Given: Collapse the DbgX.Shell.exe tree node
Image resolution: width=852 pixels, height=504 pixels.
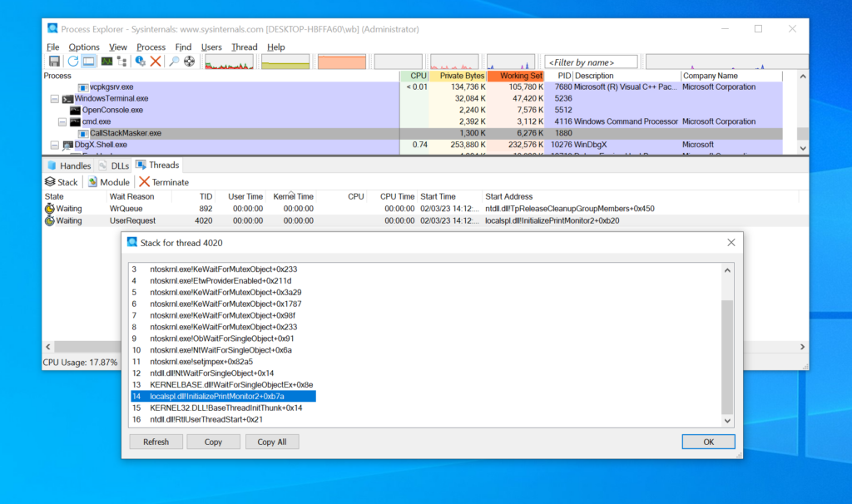Looking at the screenshot, I should (x=54, y=145).
